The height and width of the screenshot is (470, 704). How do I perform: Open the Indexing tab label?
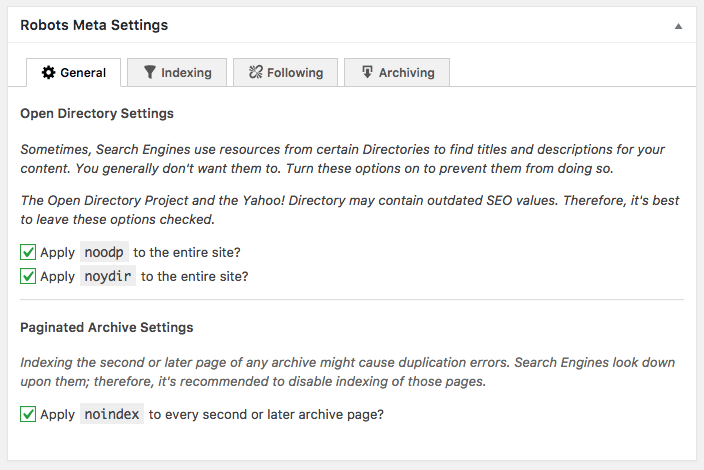[x=186, y=73]
